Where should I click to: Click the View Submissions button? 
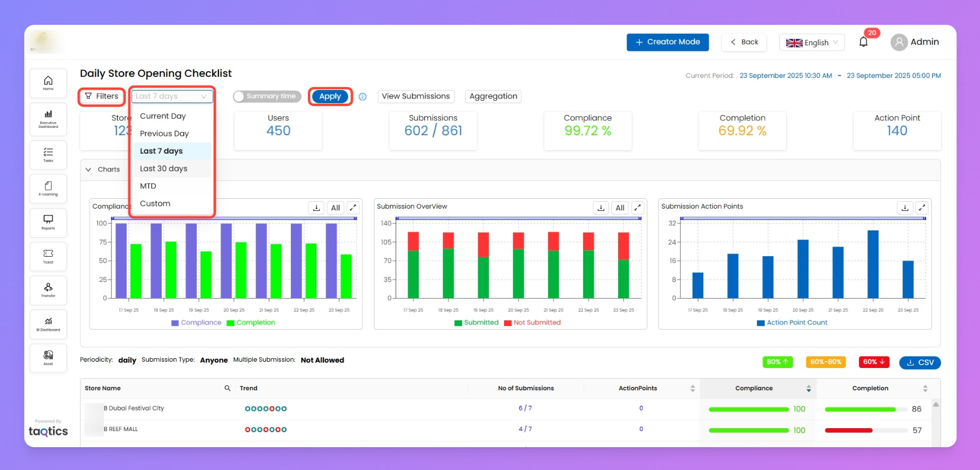point(416,96)
